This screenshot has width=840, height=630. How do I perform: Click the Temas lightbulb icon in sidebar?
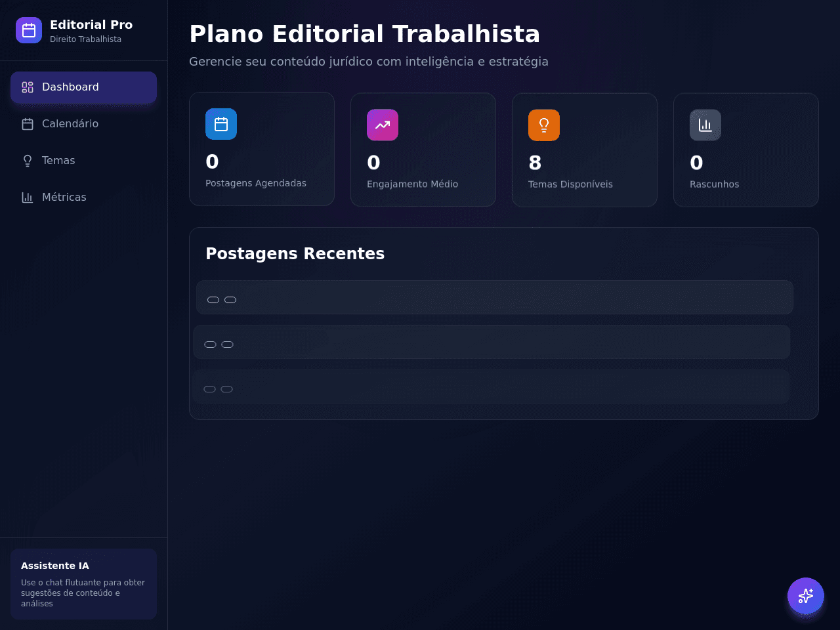pyautogui.click(x=28, y=161)
